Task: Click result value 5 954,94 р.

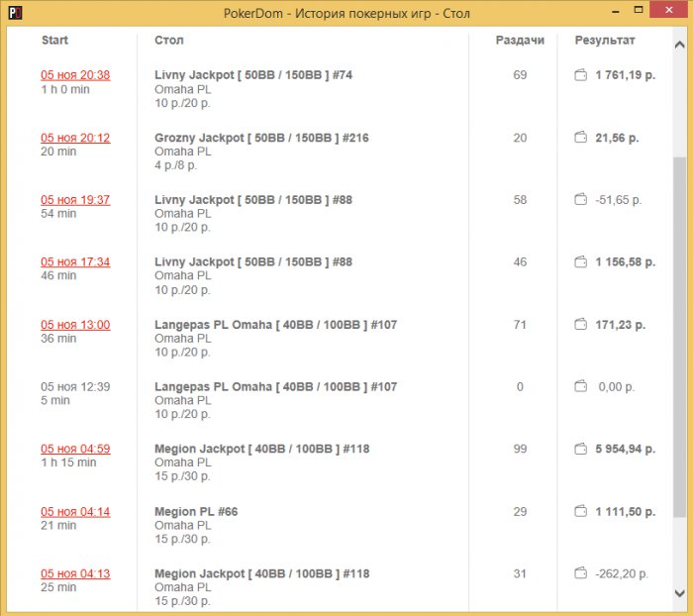Action: [625, 449]
